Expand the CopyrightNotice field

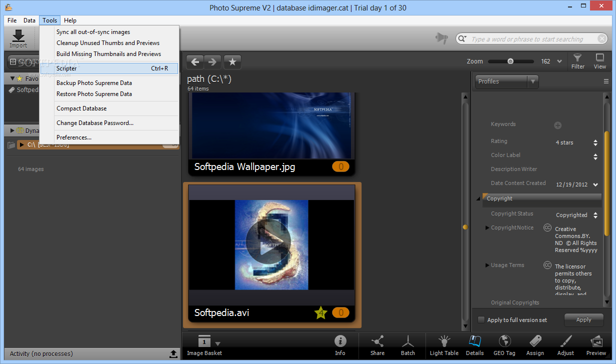point(487,228)
